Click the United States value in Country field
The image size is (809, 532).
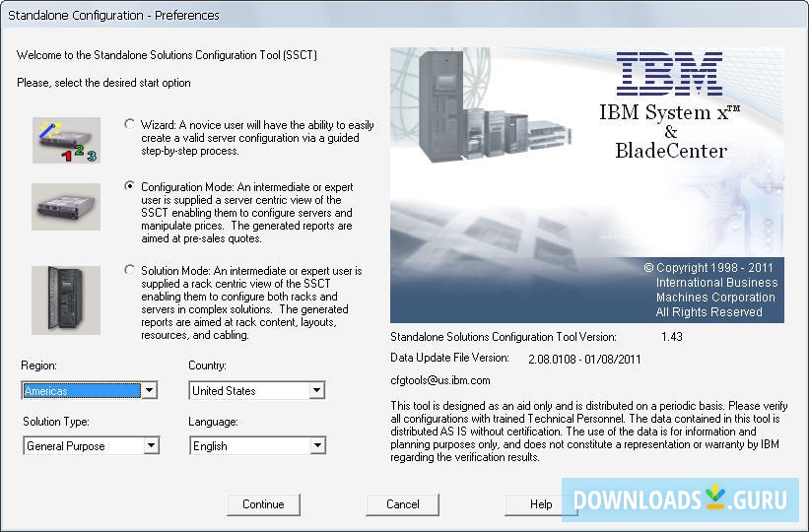[x=249, y=390]
